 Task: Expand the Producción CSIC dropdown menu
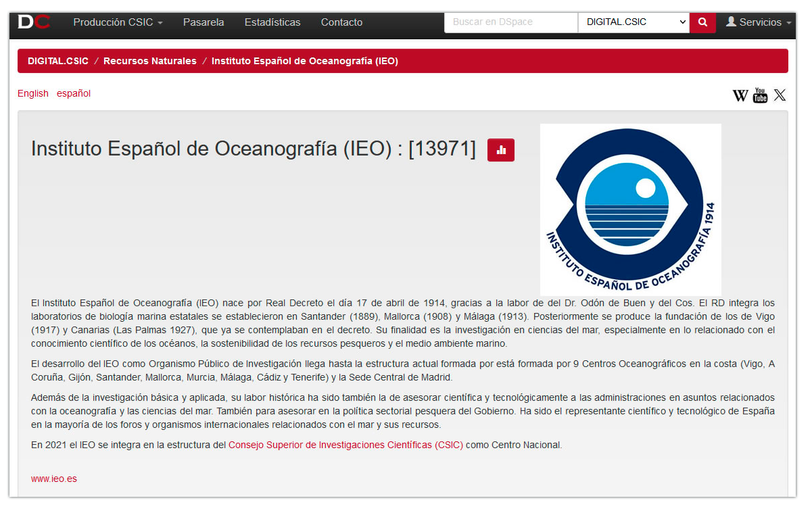pyautogui.click(x=118, y=22)
